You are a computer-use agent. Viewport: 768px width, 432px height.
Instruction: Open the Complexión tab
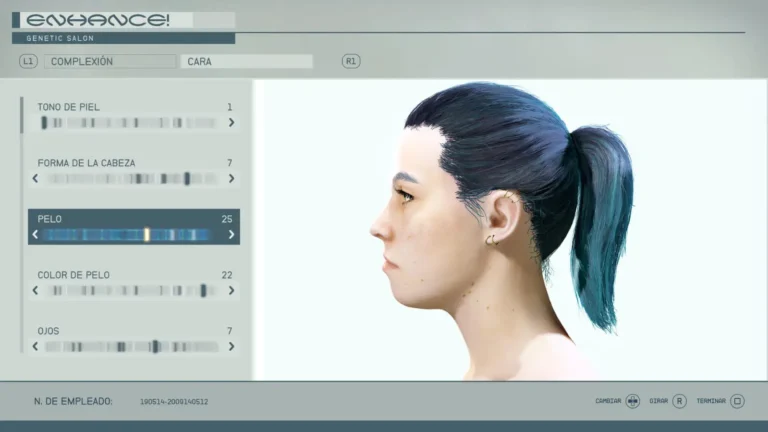click(x=110, y=61)
